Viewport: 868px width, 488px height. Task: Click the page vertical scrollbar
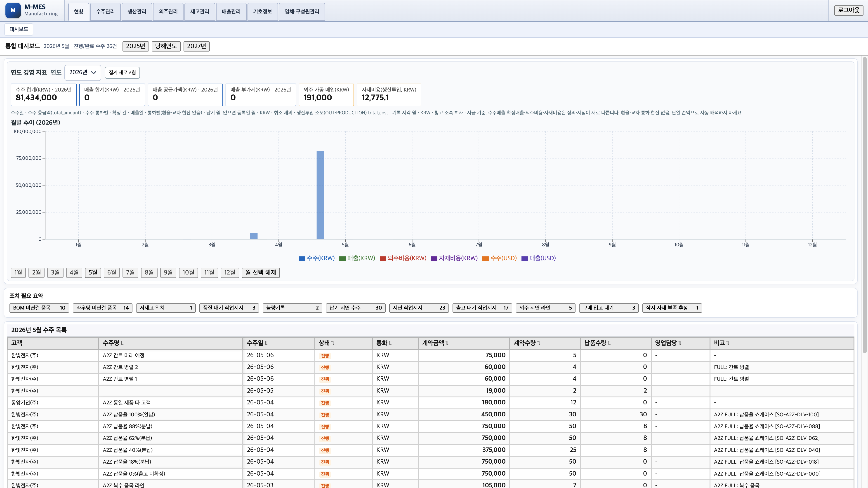(865, 205)
